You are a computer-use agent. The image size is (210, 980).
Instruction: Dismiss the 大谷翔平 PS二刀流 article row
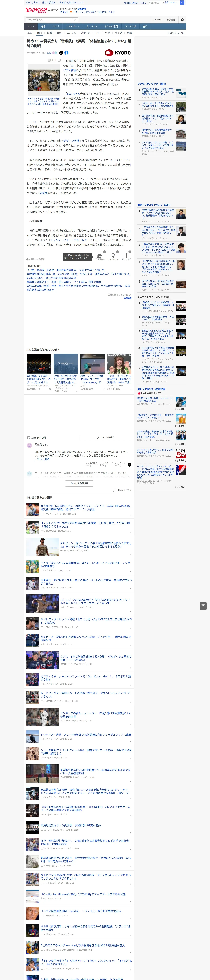[x=131, y=515]
